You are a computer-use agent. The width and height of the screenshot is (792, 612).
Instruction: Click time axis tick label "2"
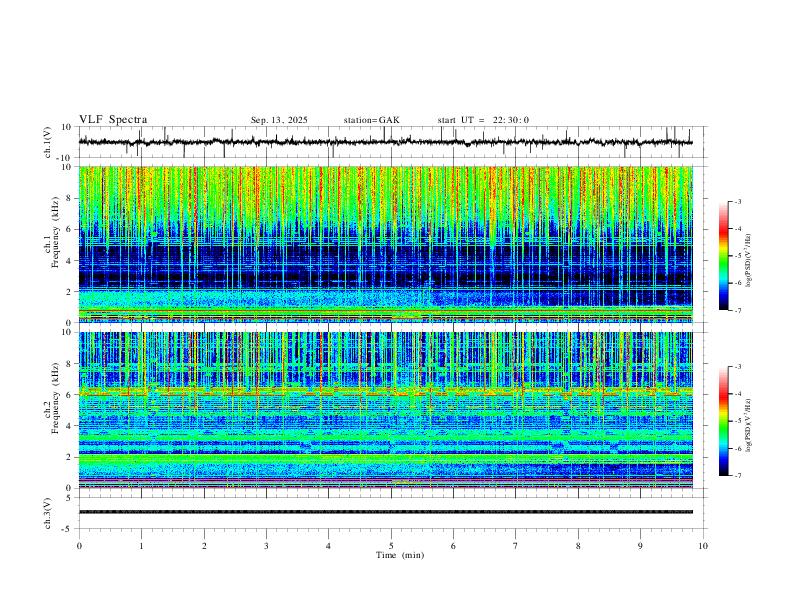coord(204,546)
